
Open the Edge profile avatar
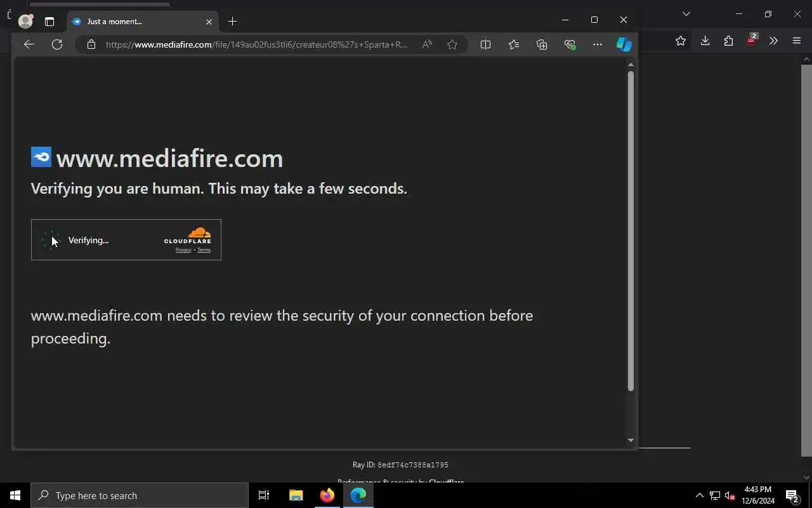(x=25, y=21)
